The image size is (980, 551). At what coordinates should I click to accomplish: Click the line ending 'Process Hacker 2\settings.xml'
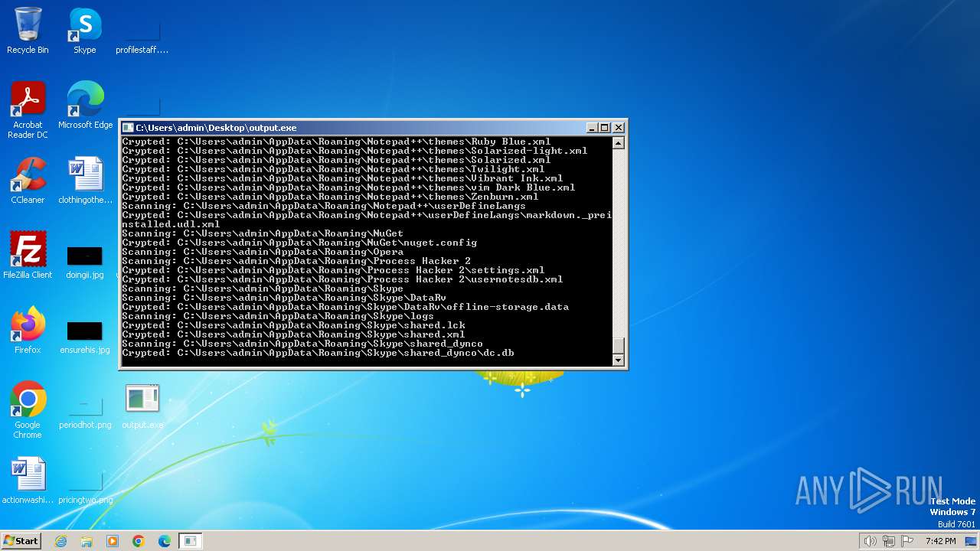tap(333, 270)
